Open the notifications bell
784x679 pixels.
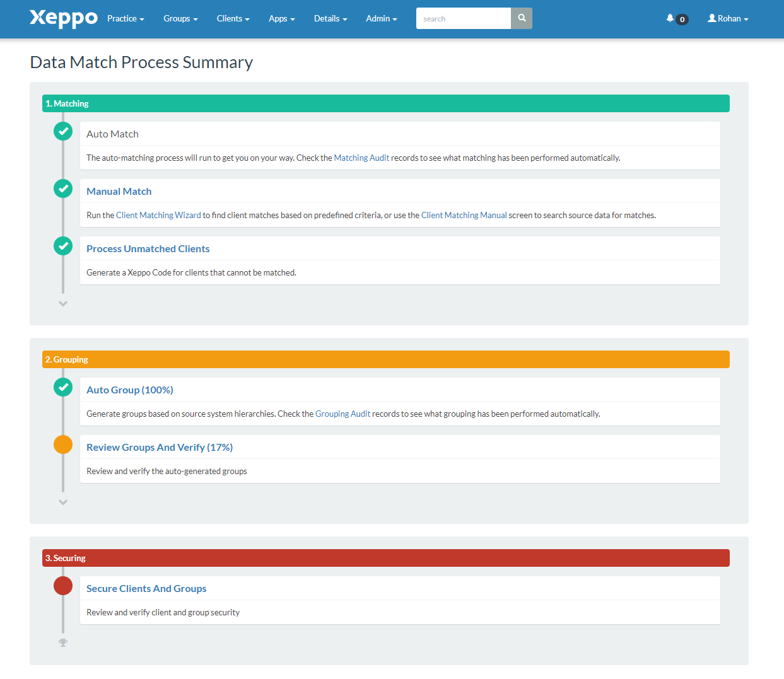670,18
